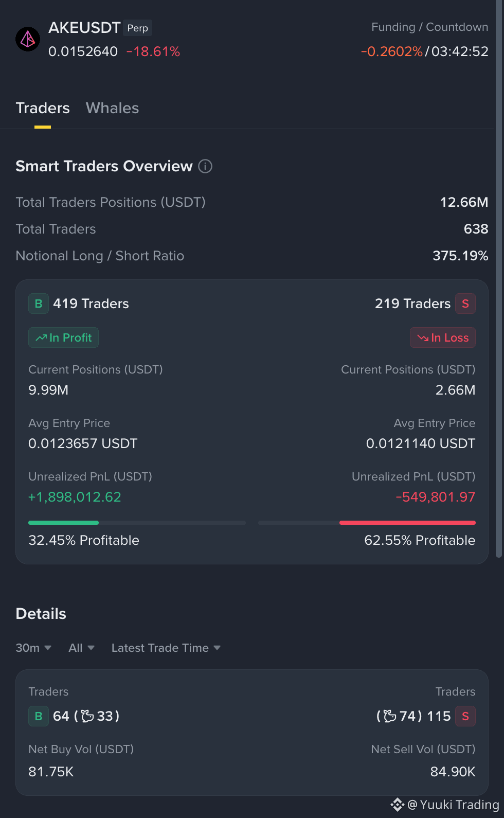The height and width of the screenshot is (818, 504).
Task: Click the whale icon next to 33
Action: tap(87, 716)
